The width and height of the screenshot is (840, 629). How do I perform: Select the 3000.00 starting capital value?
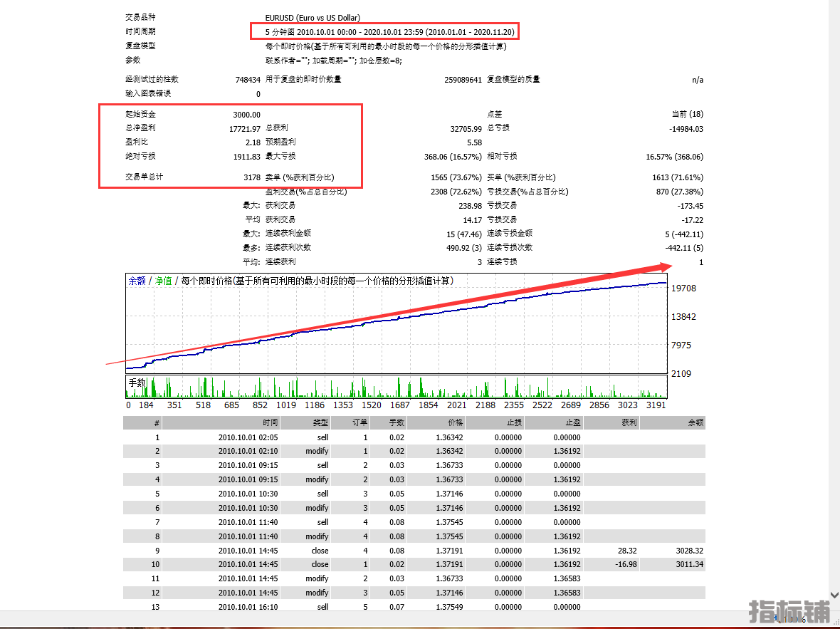pos(246,115)
